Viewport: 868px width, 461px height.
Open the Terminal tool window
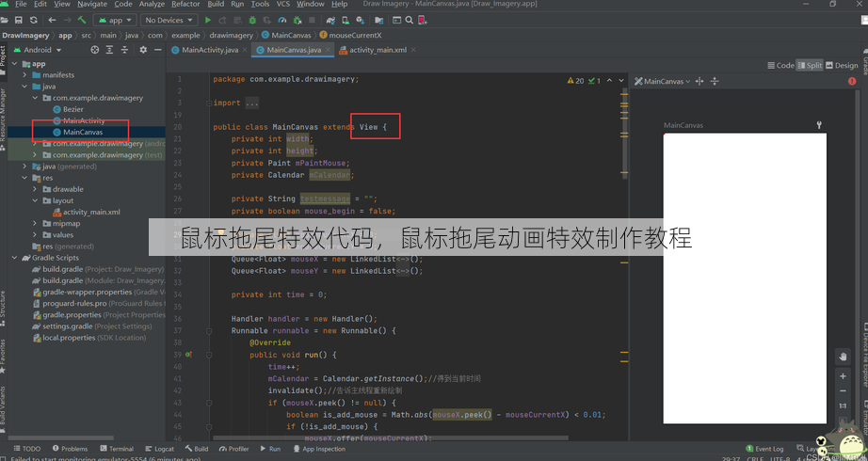[x=117, y=449]
